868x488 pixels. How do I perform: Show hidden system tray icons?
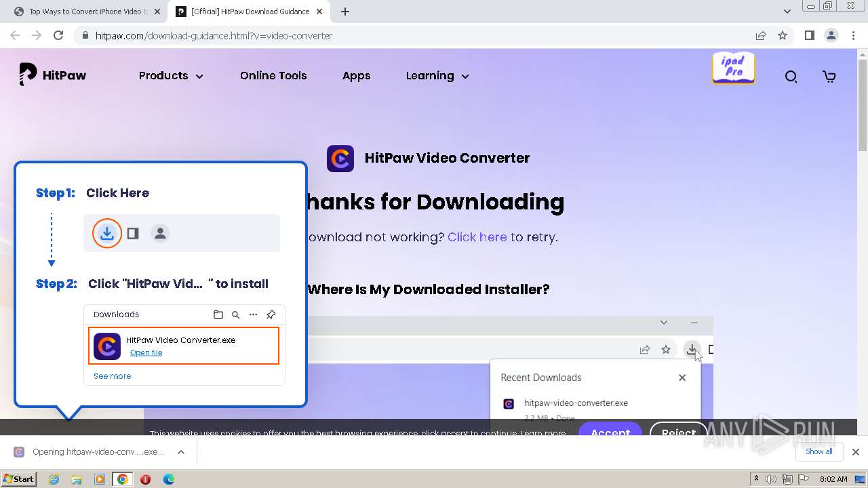pyautogui.click(x=756, y=479)
